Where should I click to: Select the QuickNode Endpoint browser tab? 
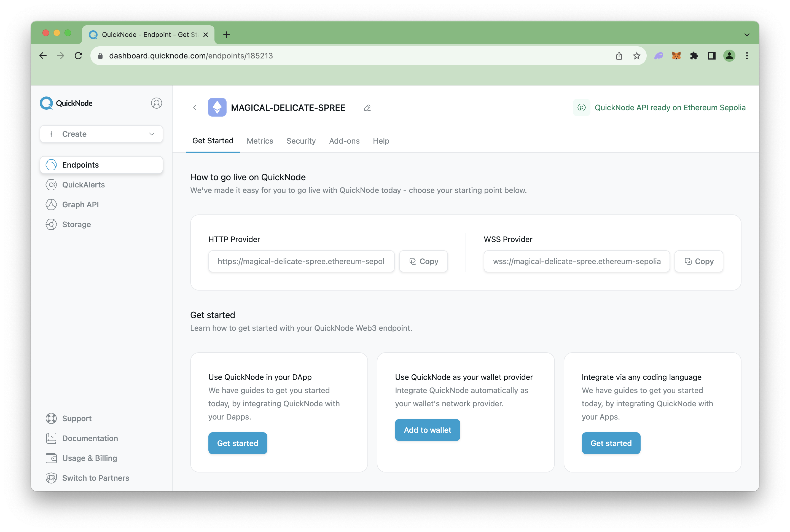point(148,35)
